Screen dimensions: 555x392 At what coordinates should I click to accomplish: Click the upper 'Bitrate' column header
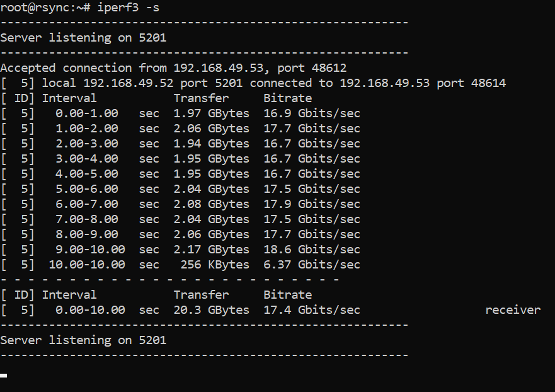[x=287, y=98]
